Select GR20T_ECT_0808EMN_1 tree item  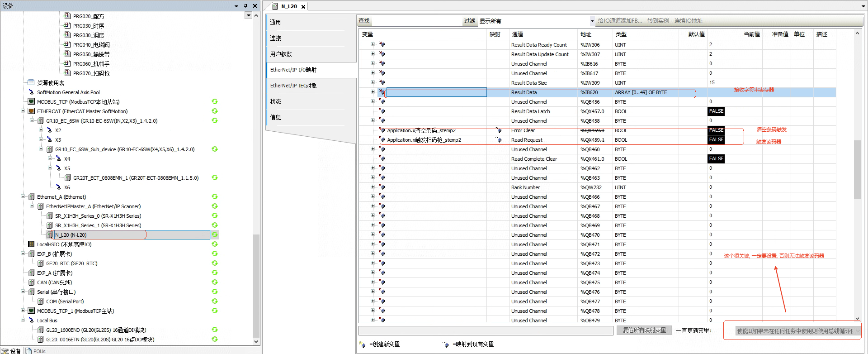136,177
